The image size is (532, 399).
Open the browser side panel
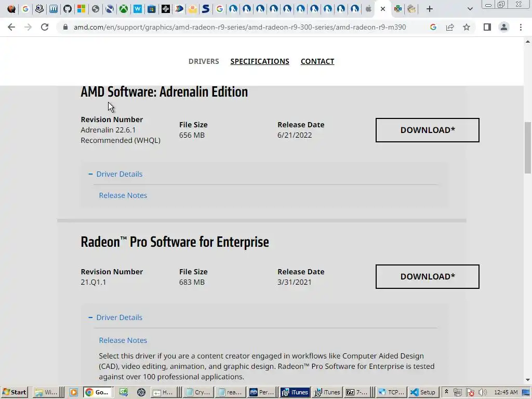[487, 27]
